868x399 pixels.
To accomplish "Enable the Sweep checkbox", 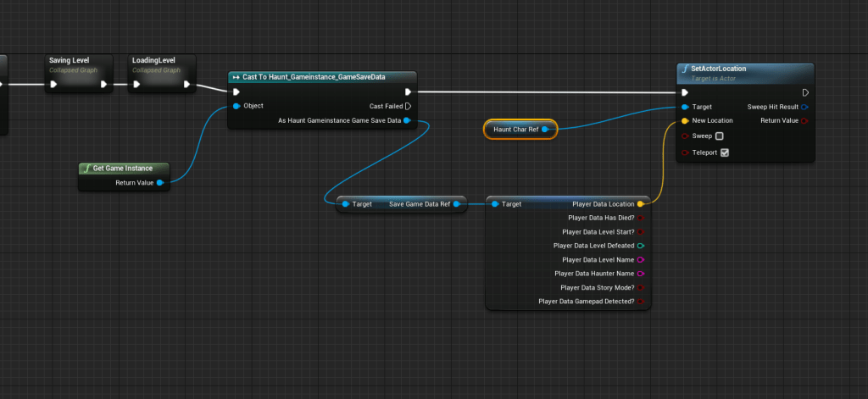I will pos(720,136).
